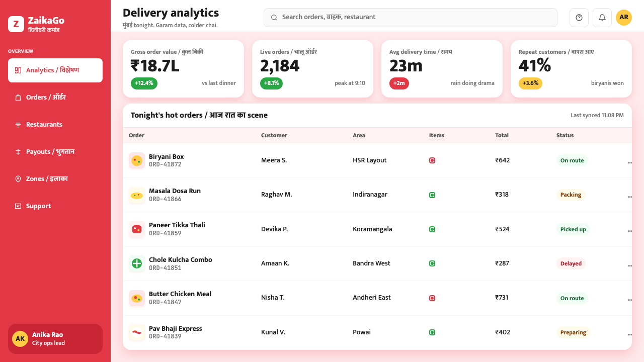This screenshot has width=644, height=362.
Task: Click veg marker in Pav Bhaji row
Action: [432, 332]
